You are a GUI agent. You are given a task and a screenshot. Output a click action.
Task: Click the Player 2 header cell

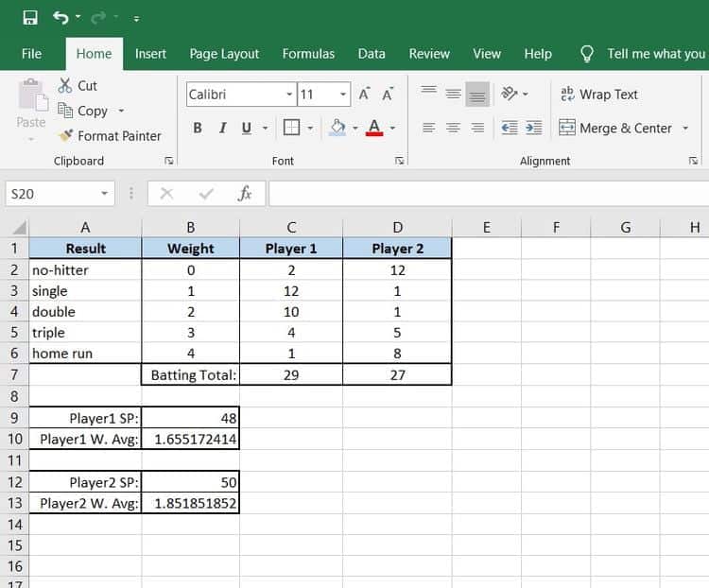point(397,249)
